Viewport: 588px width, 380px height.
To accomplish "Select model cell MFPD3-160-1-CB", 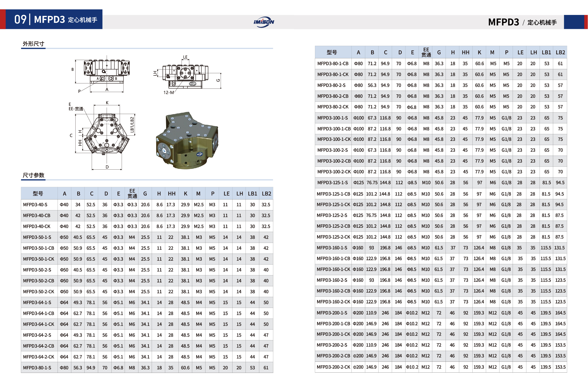I will pos(333,259).
